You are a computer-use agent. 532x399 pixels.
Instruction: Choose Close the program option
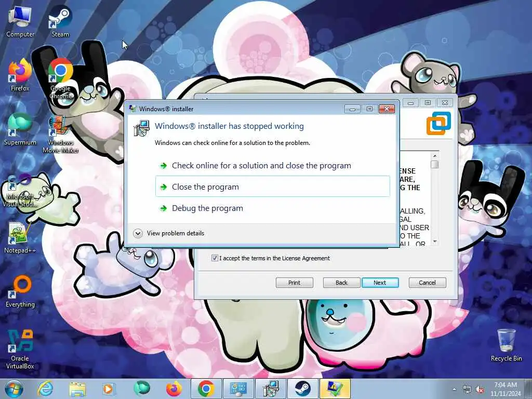(x=272, y=187)
